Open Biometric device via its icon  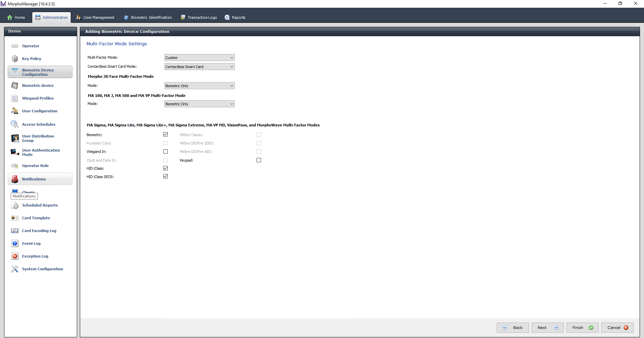point(15,86)
